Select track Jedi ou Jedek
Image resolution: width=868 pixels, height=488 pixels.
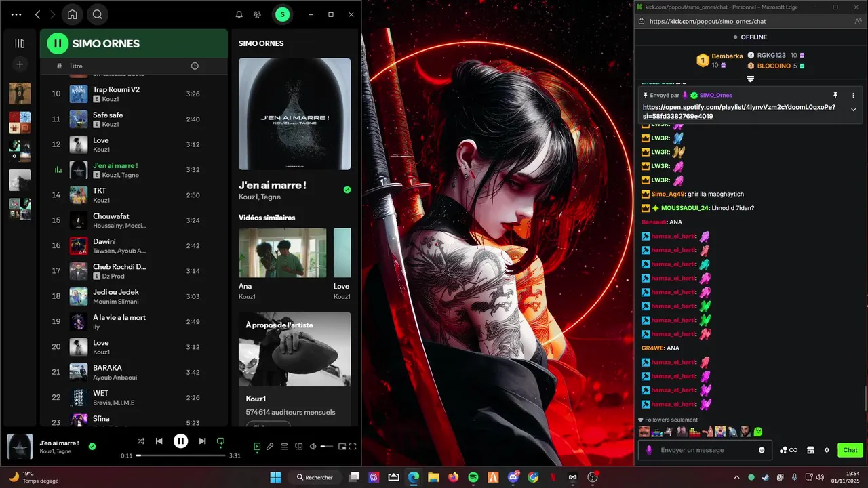coord(134,296)
